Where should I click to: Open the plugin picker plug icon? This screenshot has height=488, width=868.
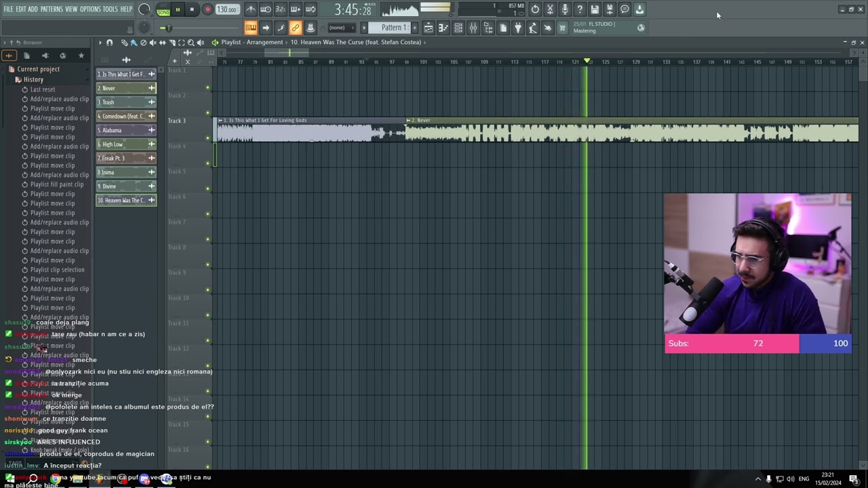tap(518, 28)
